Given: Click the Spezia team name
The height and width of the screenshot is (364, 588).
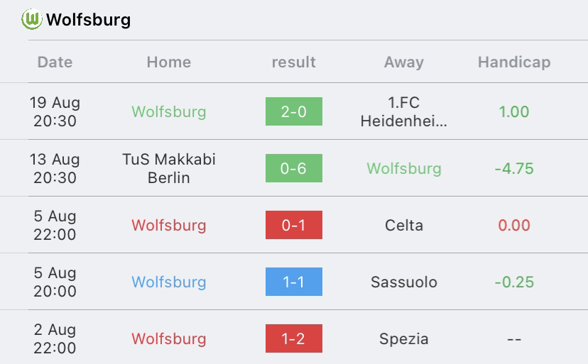Looking at the screenshot, I should (404, 339).
